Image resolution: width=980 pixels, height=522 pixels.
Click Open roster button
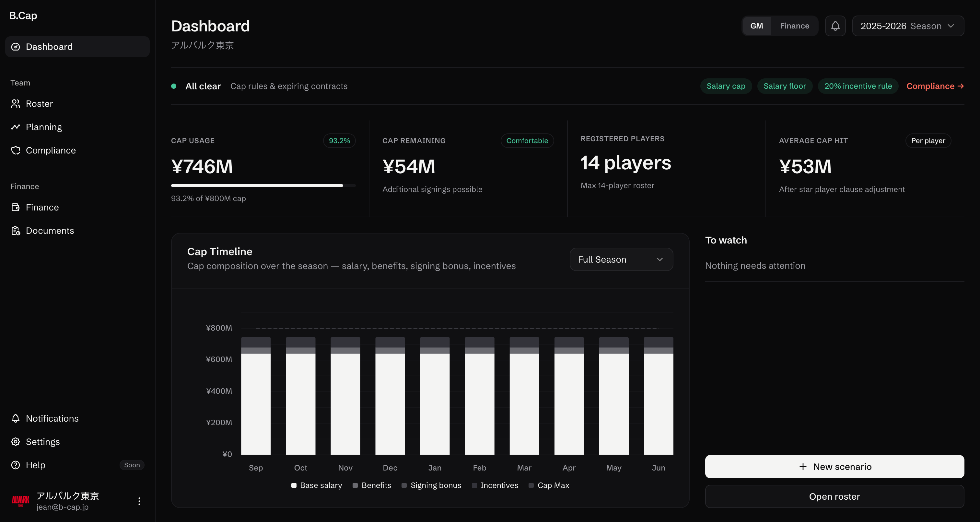coord(834,496)
